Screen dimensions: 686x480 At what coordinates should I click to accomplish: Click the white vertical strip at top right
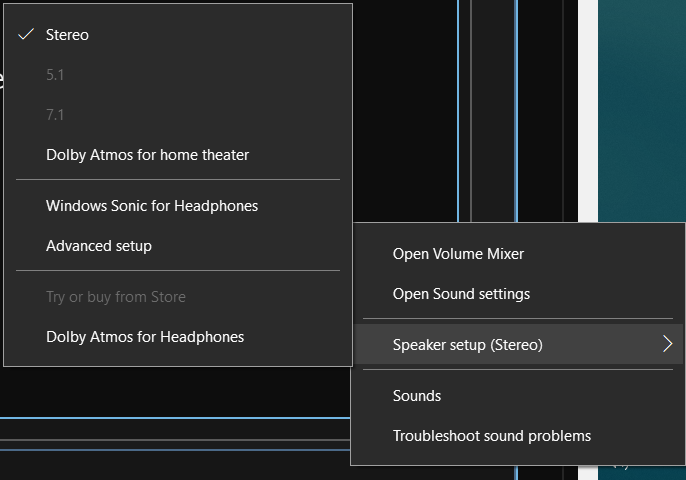click(588, 100)
